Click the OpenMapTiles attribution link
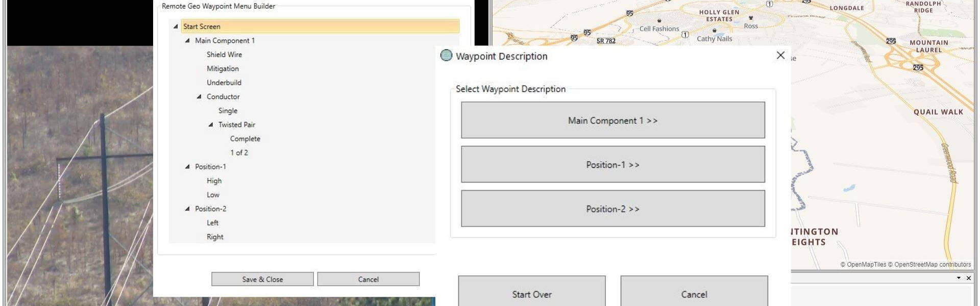 pyautogui.click(x=863, y=265)
